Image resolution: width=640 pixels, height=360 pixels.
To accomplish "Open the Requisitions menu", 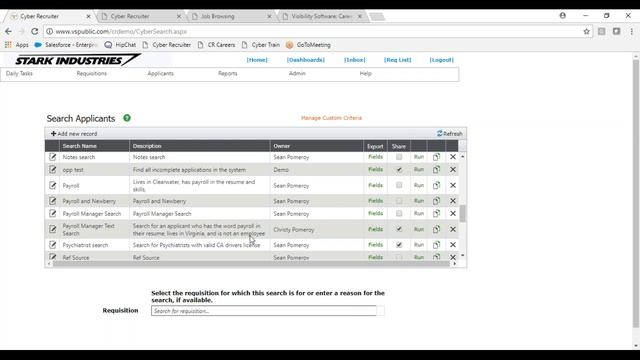I will [x=91, y=73].
